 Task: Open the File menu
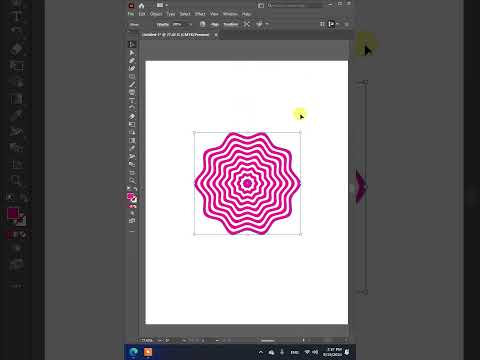131,14
